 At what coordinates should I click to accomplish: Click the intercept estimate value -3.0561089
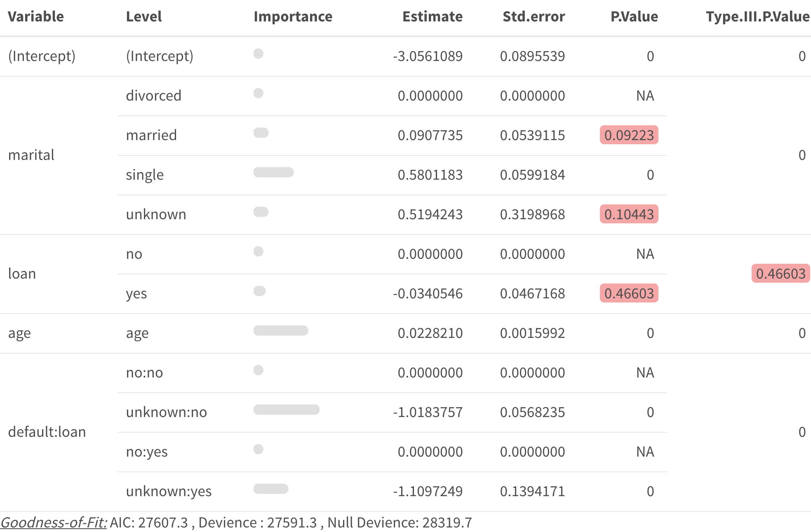coord(428,56)
